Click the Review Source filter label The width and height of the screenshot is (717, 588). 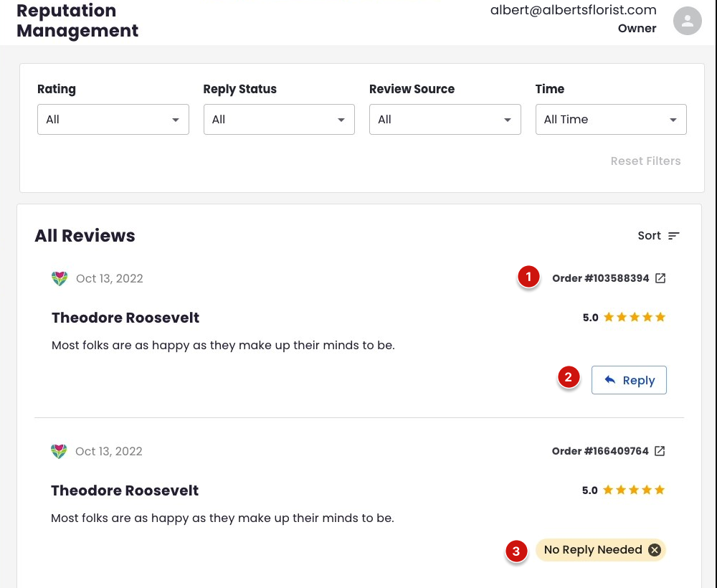[x=412, y=89]
